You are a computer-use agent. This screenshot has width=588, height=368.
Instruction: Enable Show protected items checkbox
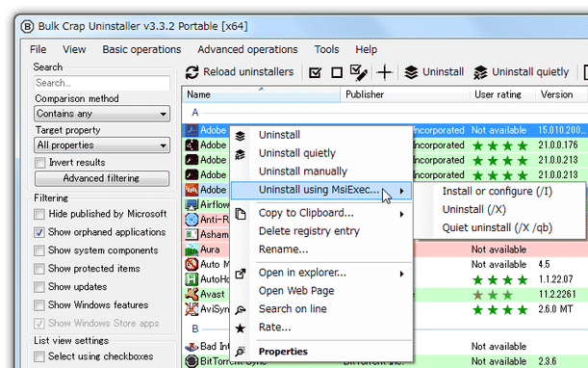point(39,269)
